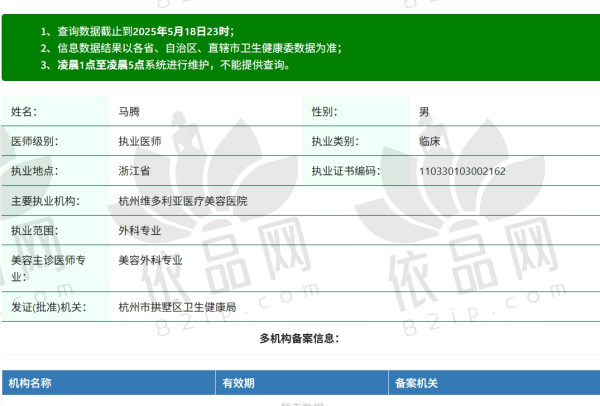Click the 主要执业机构 label
Screen dimensions: 600x406
tap(45, 201)
